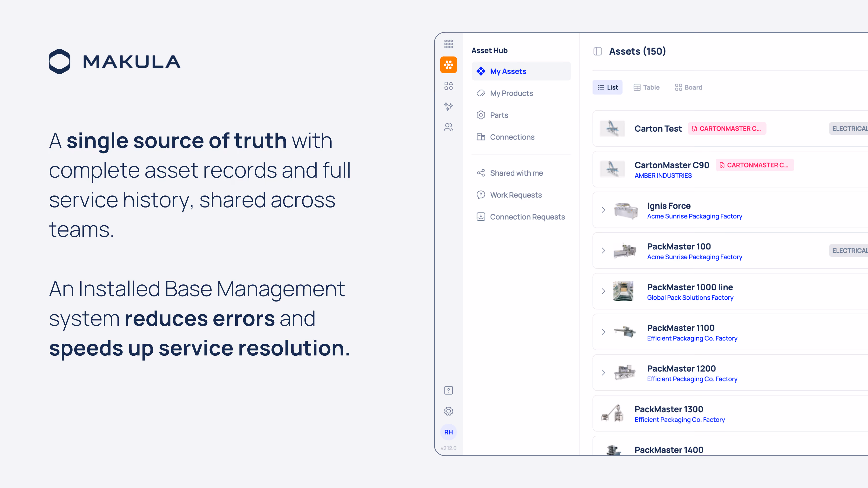Viewport: 868px width, 488px height.
Task: Click the Connections building icon
Action: coord(481,137)
